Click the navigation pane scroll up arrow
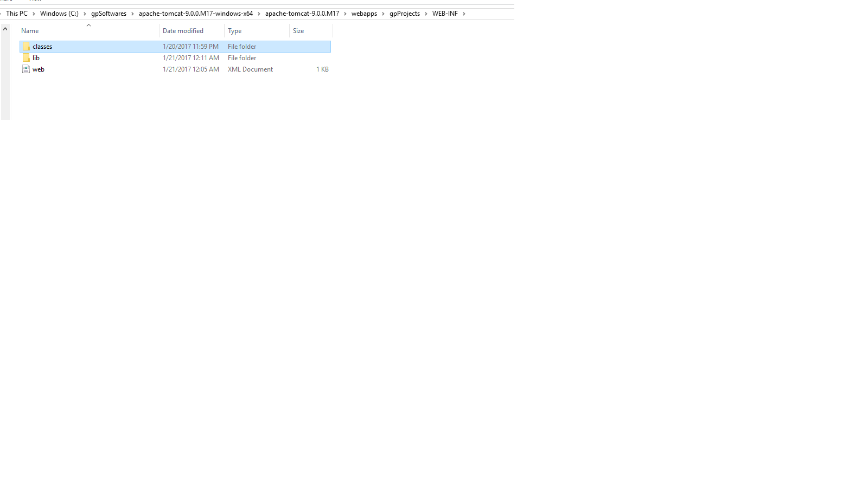Screen dimensions: 868x488 tap(5, 29)
